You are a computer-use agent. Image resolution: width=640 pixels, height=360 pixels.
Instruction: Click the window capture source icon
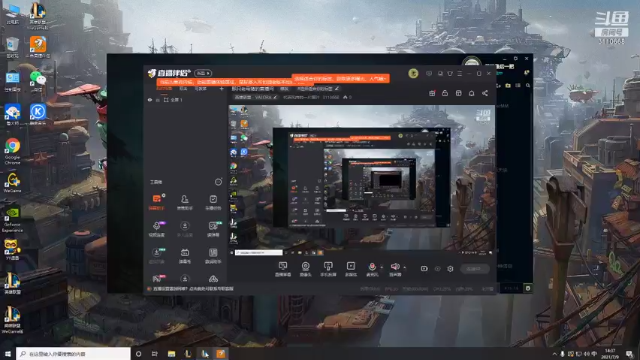[x=351, y=269]
